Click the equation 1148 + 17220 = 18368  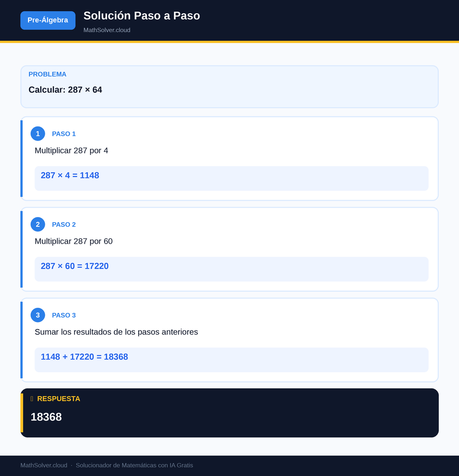(85, 357)
